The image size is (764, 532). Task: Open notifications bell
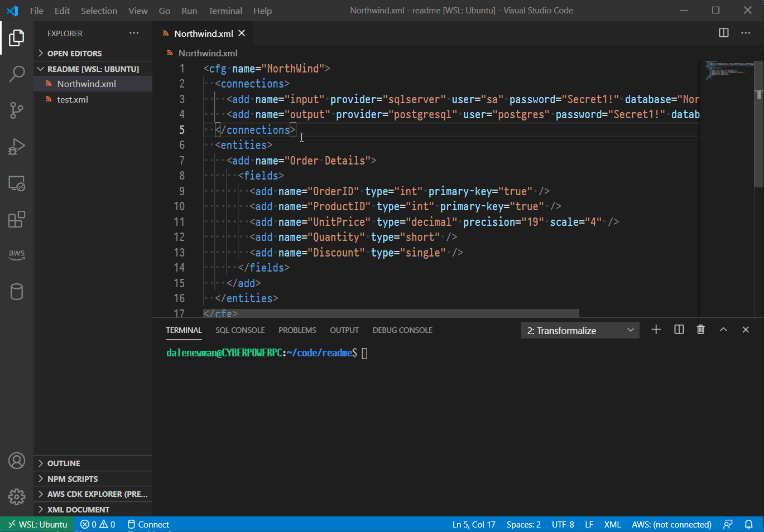click(x=749, y=524)
